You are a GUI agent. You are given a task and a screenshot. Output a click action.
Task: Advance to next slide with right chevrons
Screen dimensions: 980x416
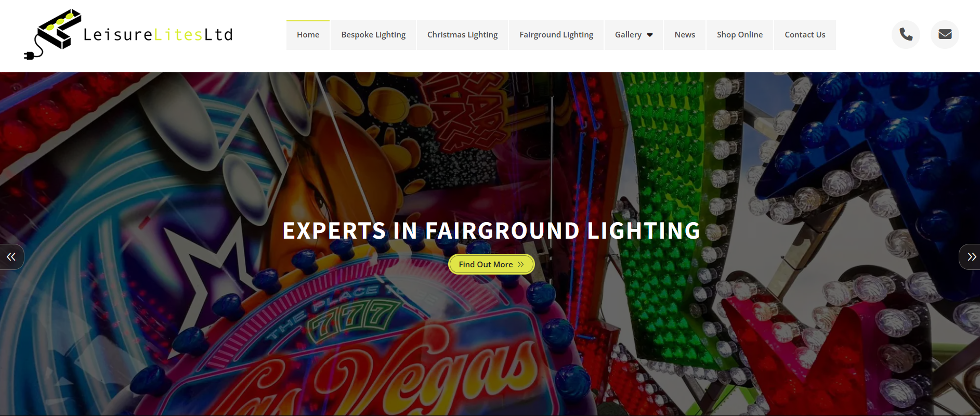pyautogui.click(x=970, y=257)
